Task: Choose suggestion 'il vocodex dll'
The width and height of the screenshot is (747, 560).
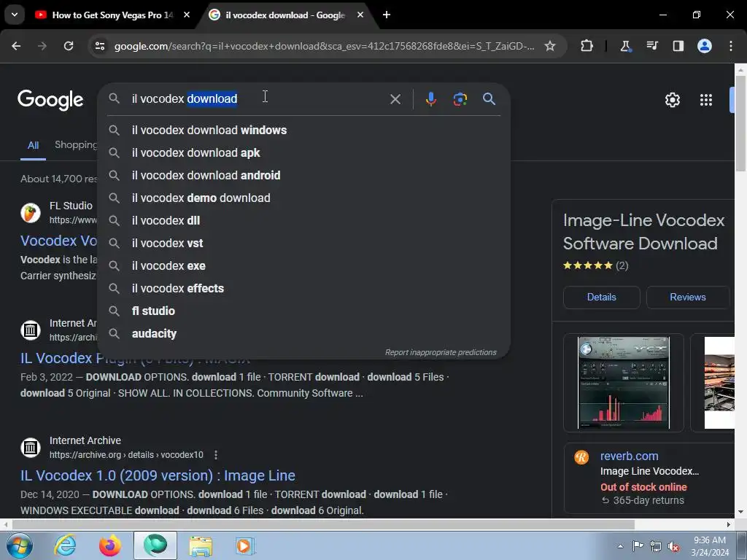Action: [303, 220]
